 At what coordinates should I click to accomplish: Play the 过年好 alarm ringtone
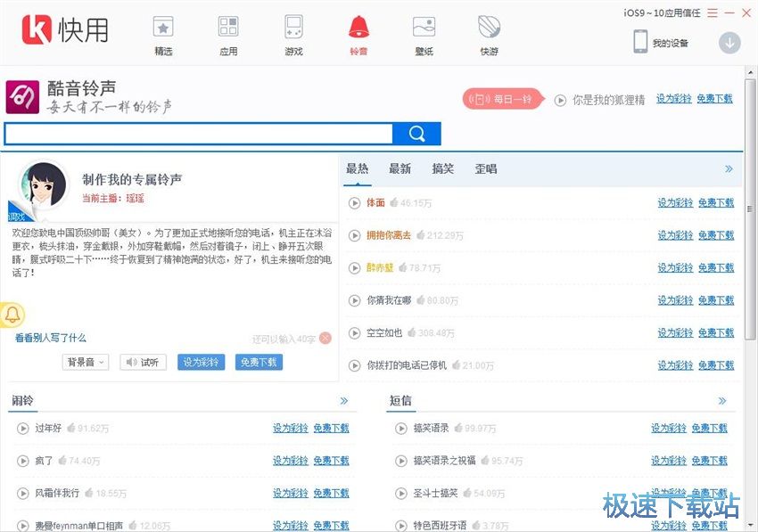point(22,428)
